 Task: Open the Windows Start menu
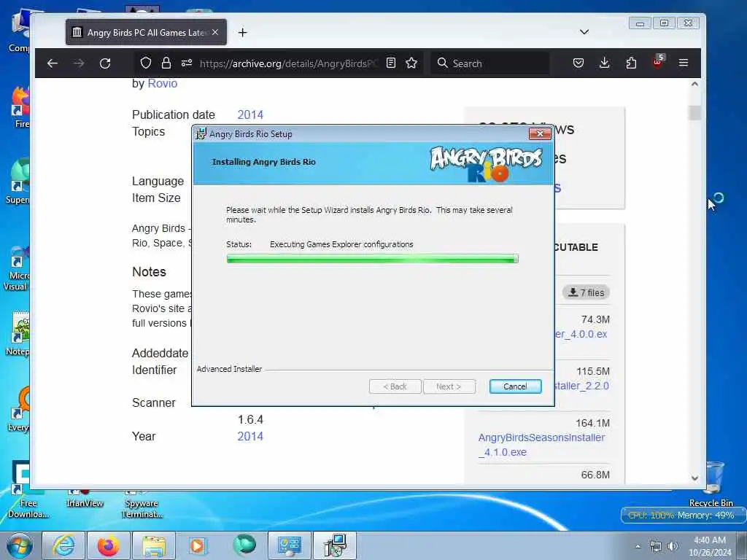coord(20,545)
